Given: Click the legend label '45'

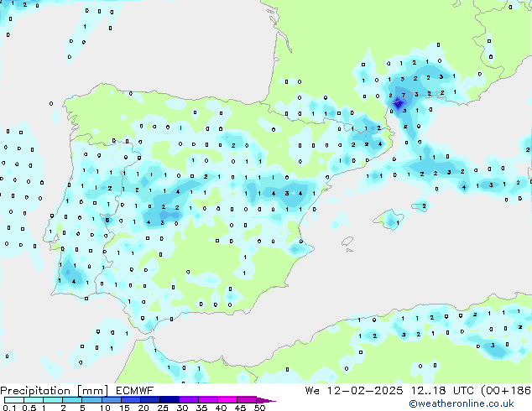Looking at the screenshot, I should [x=240, y=408].
